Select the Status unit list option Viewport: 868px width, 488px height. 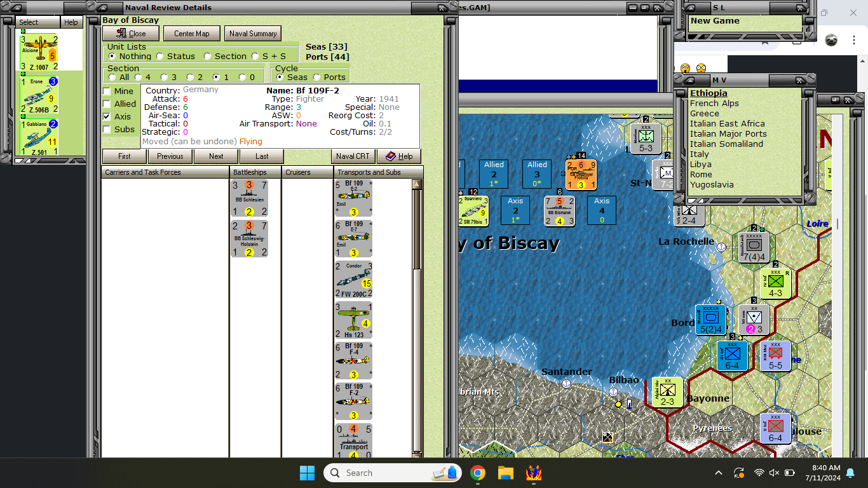click(160, 56)
